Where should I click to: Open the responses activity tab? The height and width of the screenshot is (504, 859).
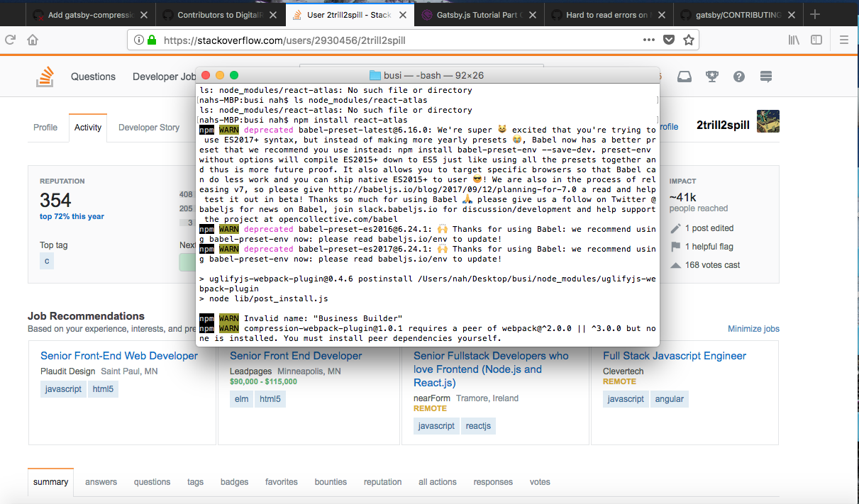click(493, 482)
